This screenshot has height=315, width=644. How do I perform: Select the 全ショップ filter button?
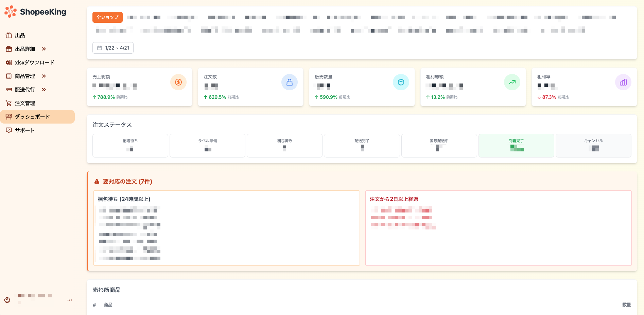(x=107, y=17)
